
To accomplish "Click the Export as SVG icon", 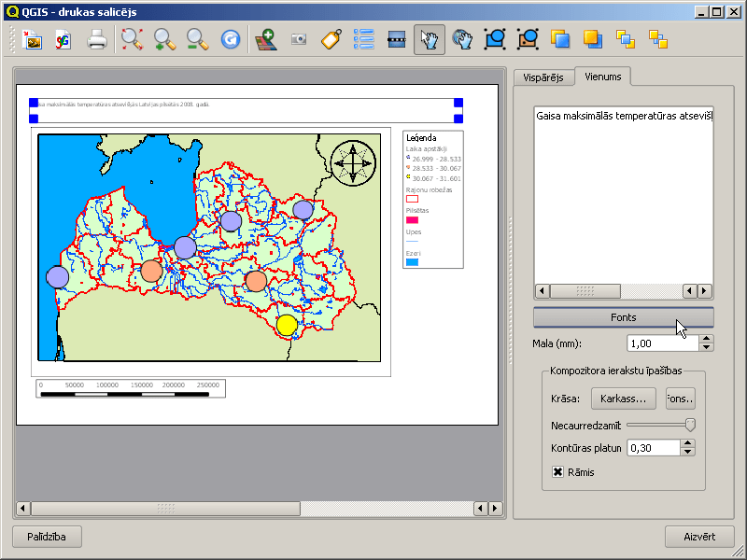I will point(63,39).
